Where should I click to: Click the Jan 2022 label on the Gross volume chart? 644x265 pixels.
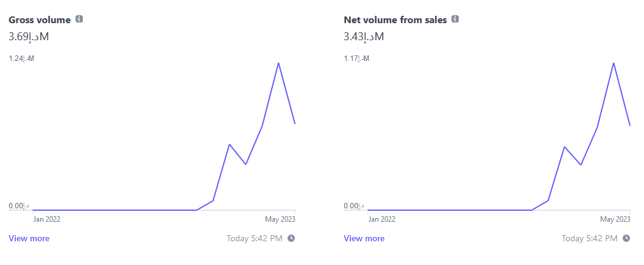[x=46, y=219]
